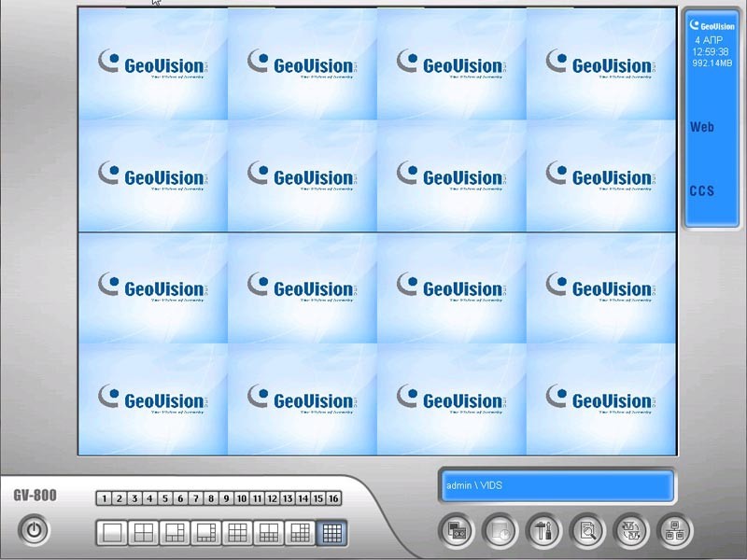Click the Web status label

(702, 127)
